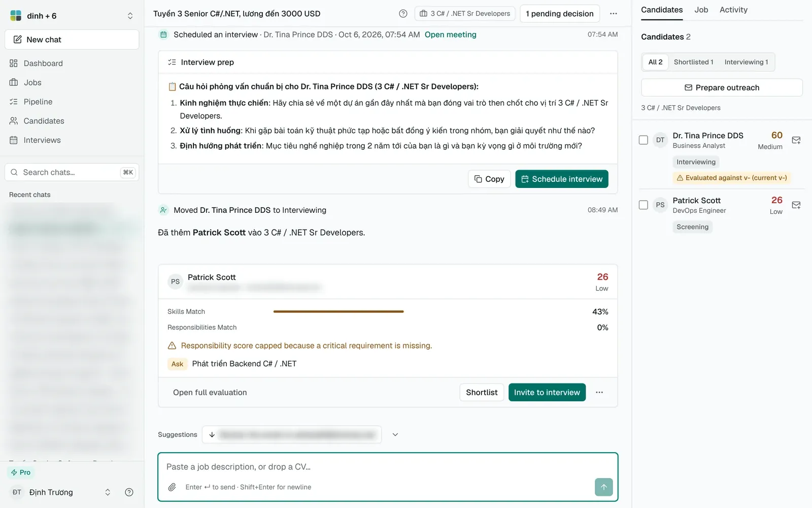Click the DT avatar in candidates list
The image size is (812, 508).
point(660,140)
